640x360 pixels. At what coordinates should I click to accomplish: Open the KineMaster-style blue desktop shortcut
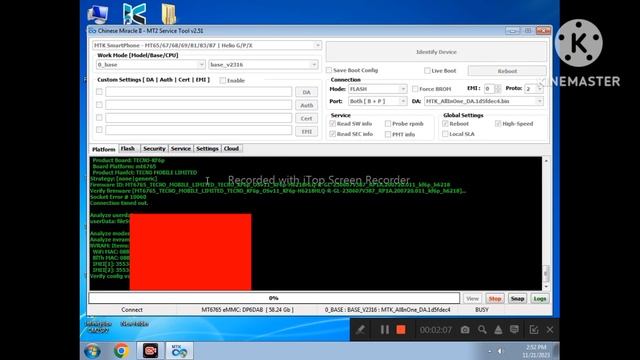click(x=134, y=13)
